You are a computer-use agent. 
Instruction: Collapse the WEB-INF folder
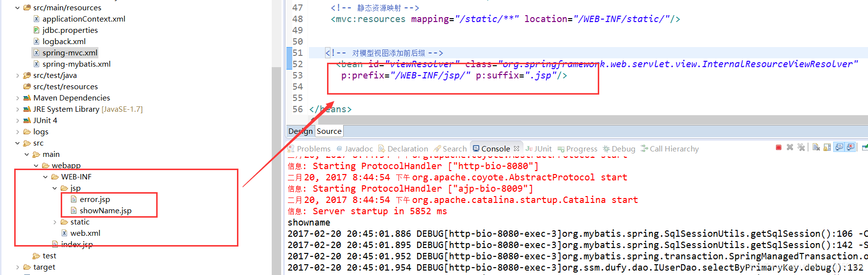click(46, 177)
